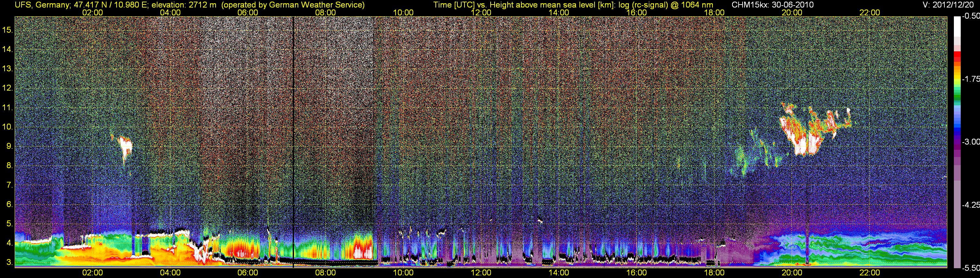The image size is (980, 278).
Task: Click the 02:00 label on the top time axis
Action: [x=92, y=12]
